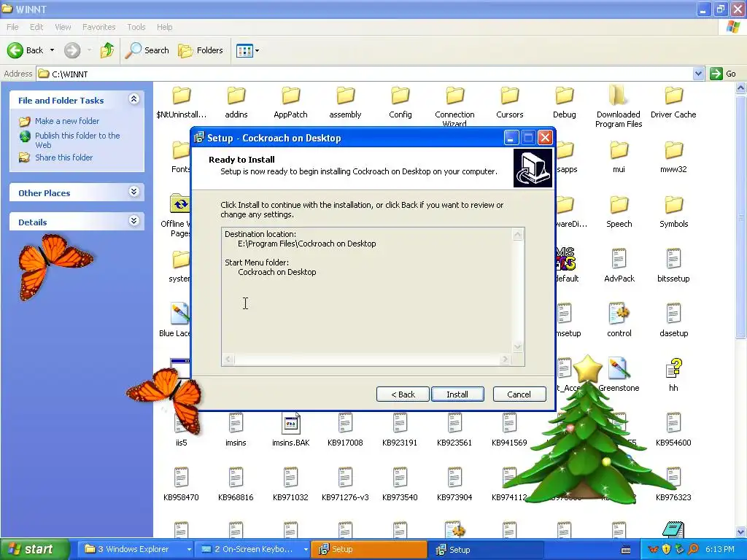Select the bitssetup file
Viewport: 747px width, 560px height.
[673, 265]
